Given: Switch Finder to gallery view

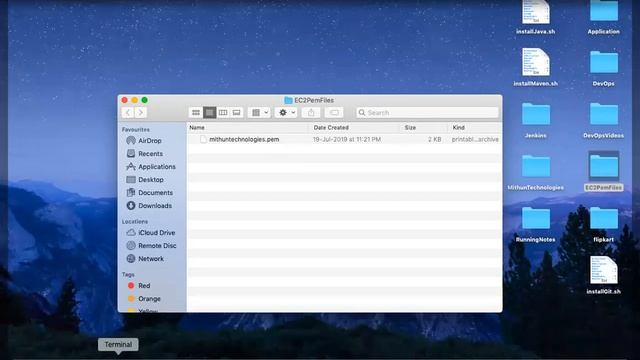Looking at the screenshot, I should 236,113.
